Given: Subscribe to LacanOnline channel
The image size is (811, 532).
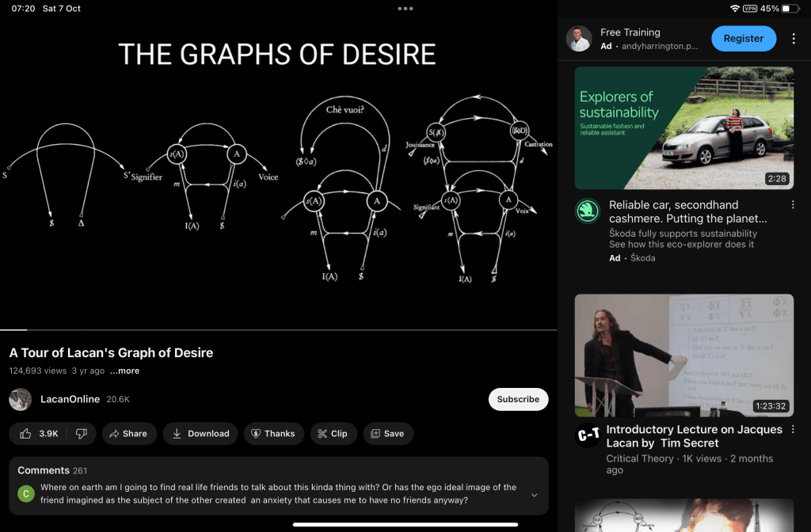Looking at the screenshot, I should (518, 399).
